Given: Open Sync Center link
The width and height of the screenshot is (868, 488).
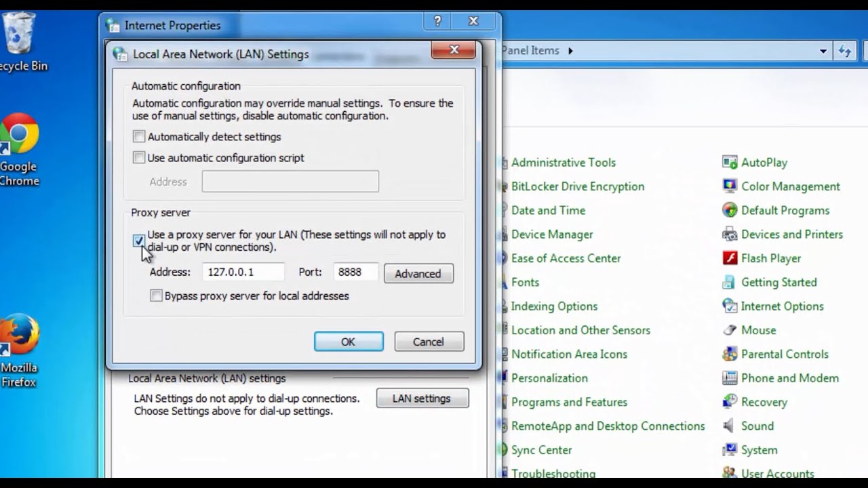Looking at the screenshot, I should tap(541, 450).
